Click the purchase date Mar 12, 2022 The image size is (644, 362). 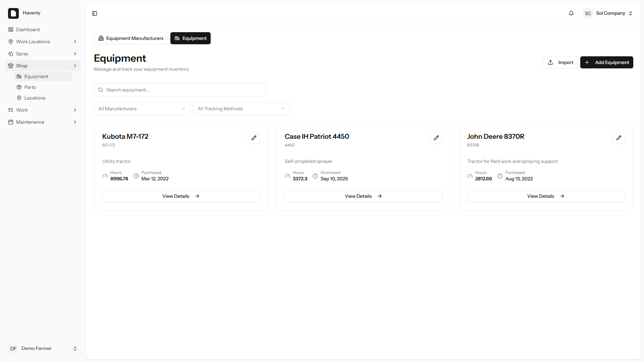pyautogui.click(x=155, y=179)
